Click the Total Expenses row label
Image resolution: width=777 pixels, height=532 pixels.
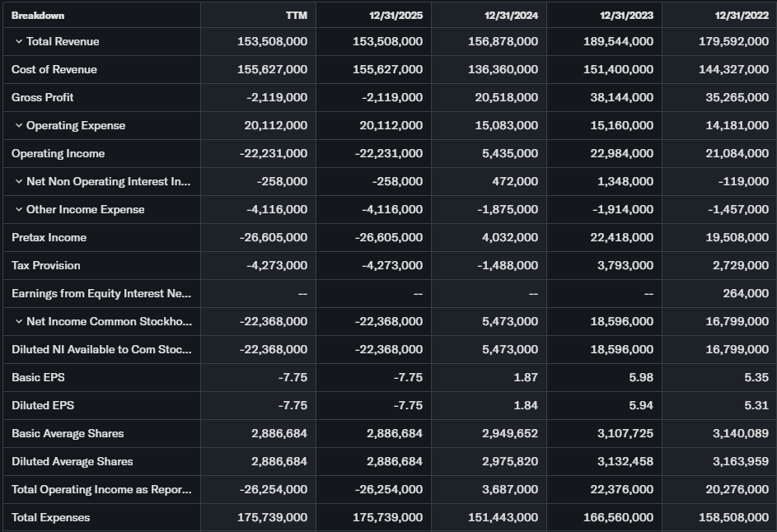(51, 518)
